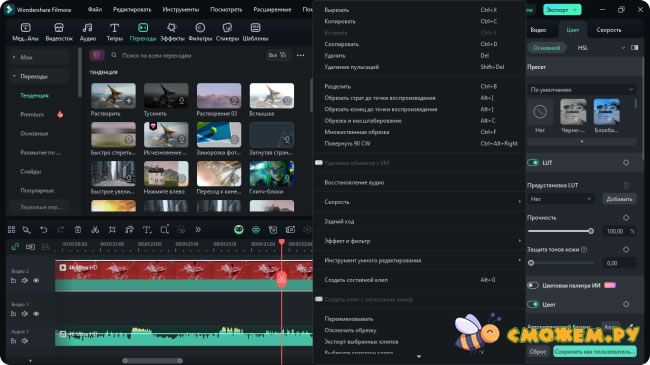The image size is (650, 365).
Task: Open the Templates (Шаблоны) library
Action: point(255,32)
